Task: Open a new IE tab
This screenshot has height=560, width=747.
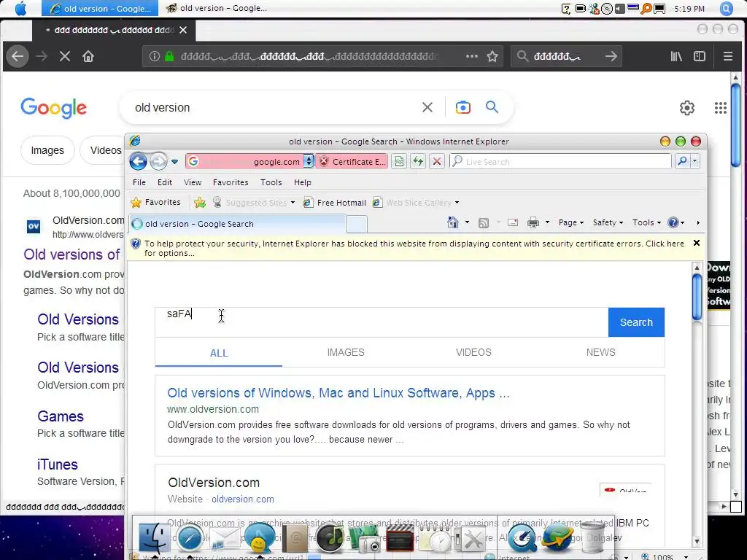Action: 356,224
